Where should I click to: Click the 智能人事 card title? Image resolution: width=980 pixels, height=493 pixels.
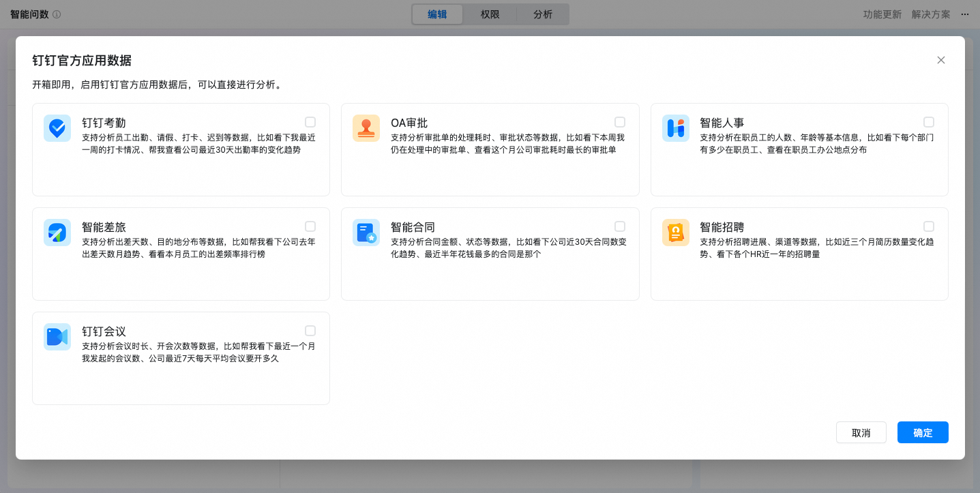coord(722,123)
